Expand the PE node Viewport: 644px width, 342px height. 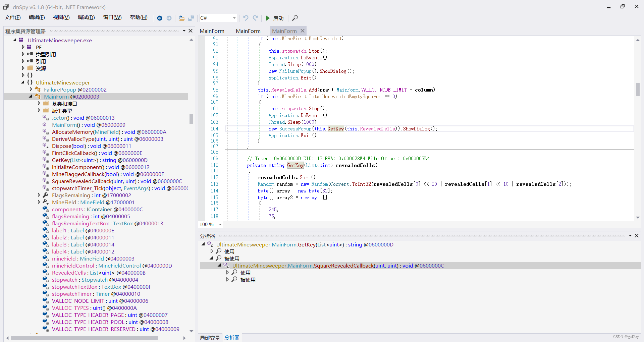pos(23,47)
